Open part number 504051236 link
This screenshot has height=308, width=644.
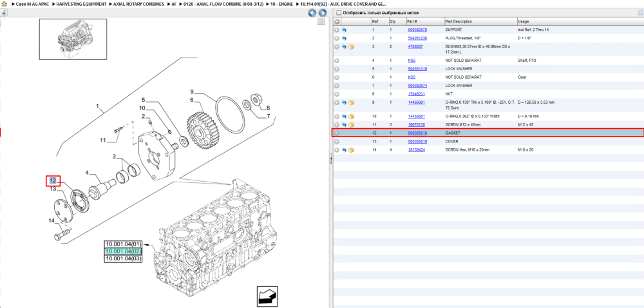click(x=417, y=38)
